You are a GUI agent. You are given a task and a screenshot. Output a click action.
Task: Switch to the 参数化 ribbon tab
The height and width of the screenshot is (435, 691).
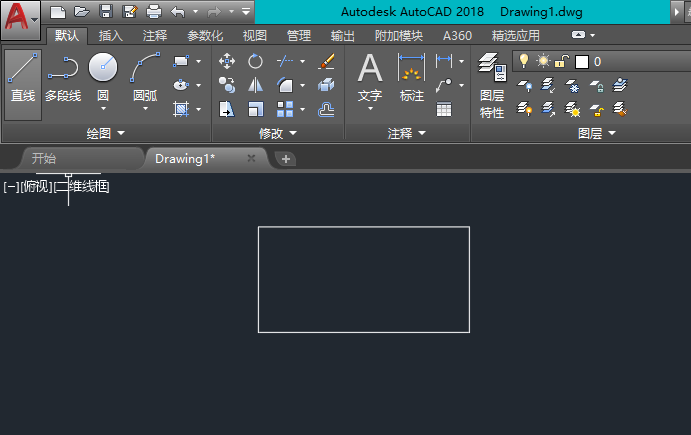click(205, 36)
